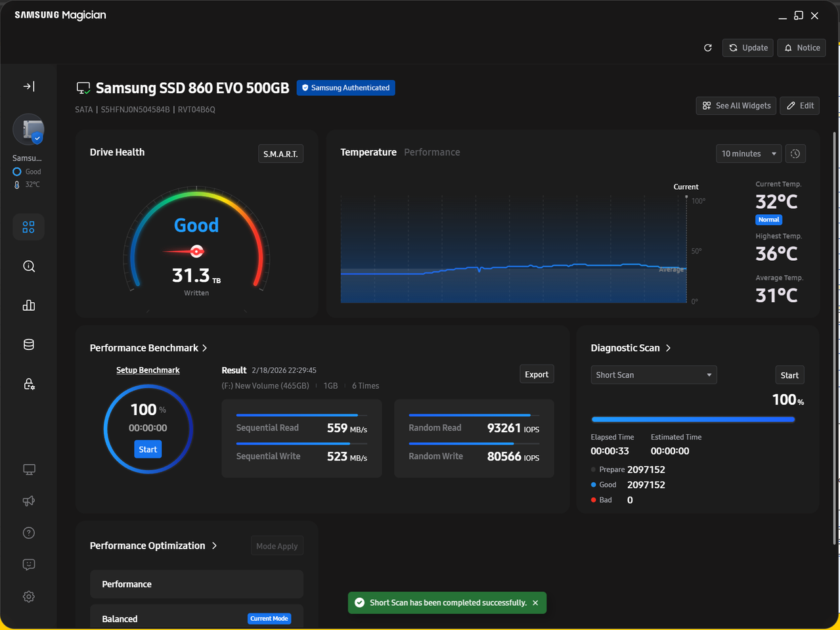Select the Samsung drive thumbnail in sidebar
The width and height of the screenshot is (840, 630).
tap(29, 129)
